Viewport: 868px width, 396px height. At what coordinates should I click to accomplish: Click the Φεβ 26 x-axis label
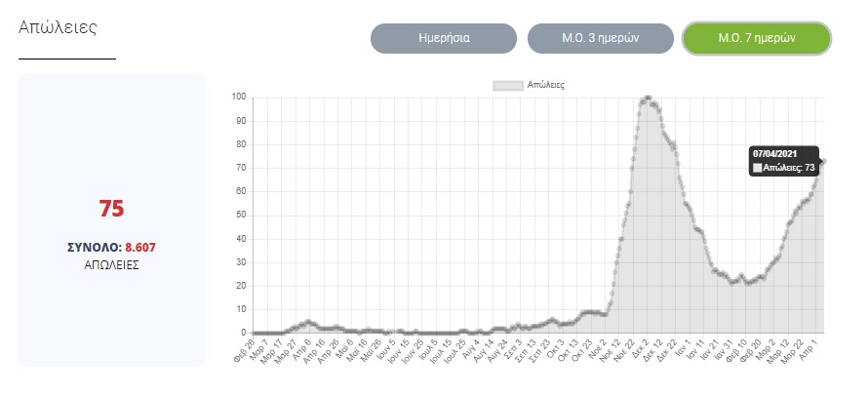click(244, 348)
